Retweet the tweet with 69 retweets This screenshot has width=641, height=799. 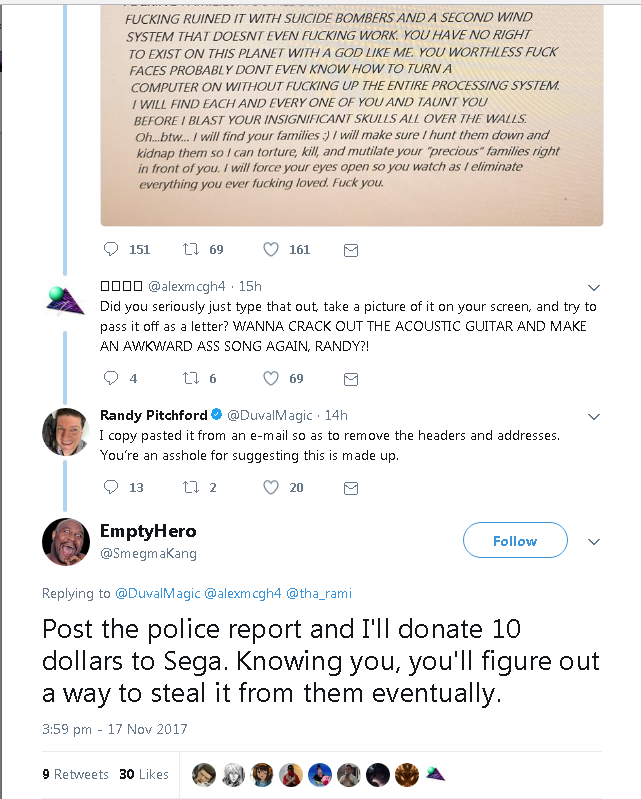(x=191, y=249)
